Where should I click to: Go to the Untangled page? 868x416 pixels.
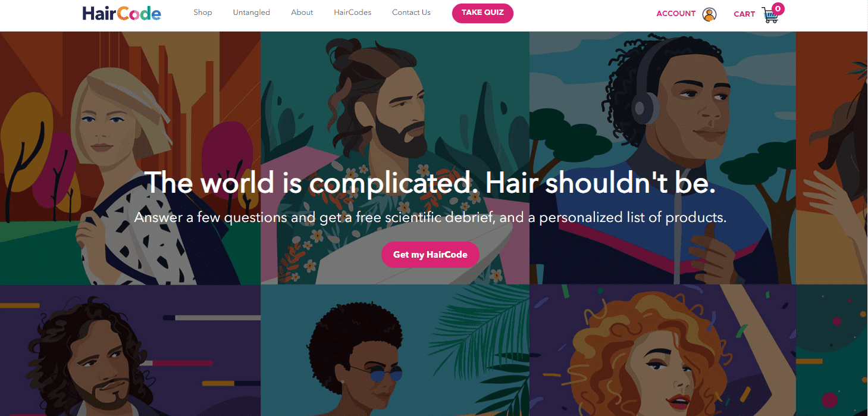251,12
